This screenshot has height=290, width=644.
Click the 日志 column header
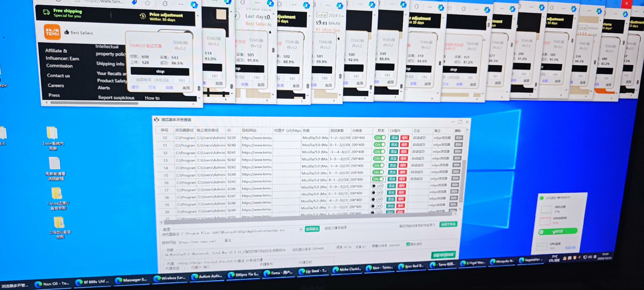[x=417, y=131]
